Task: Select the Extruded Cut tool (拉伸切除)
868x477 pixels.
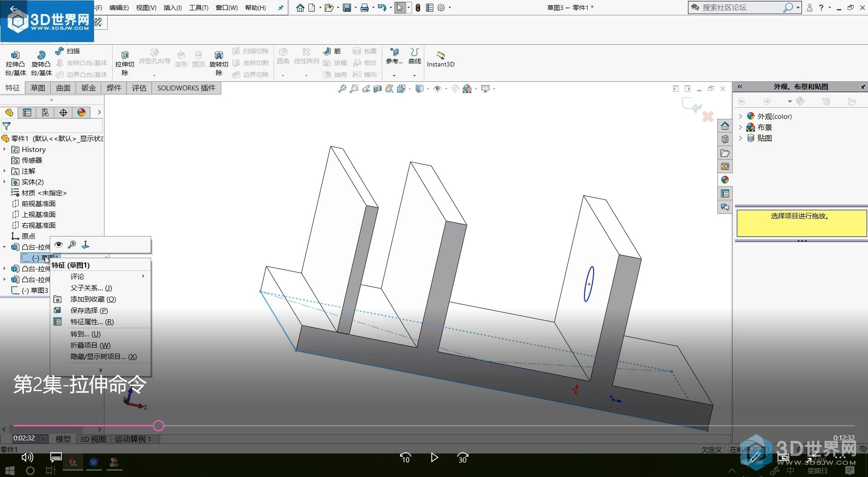Action: pyautogui.click(x=125, y=63)
